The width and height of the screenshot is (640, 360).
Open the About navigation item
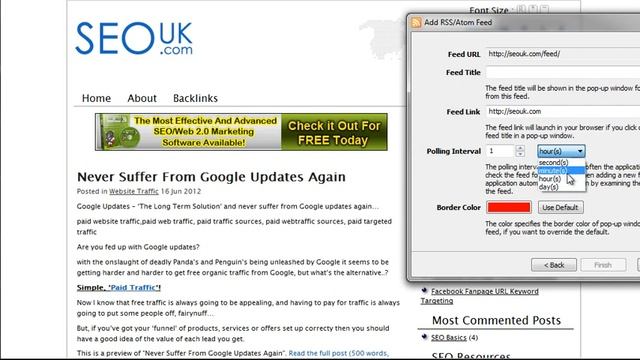tap(142, 98)
